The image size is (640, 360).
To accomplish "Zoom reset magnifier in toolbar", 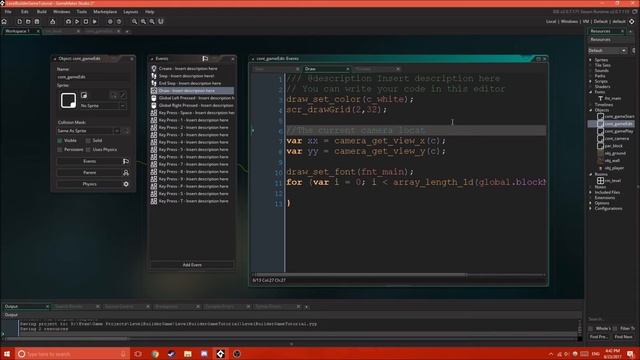I will (134, 22).
